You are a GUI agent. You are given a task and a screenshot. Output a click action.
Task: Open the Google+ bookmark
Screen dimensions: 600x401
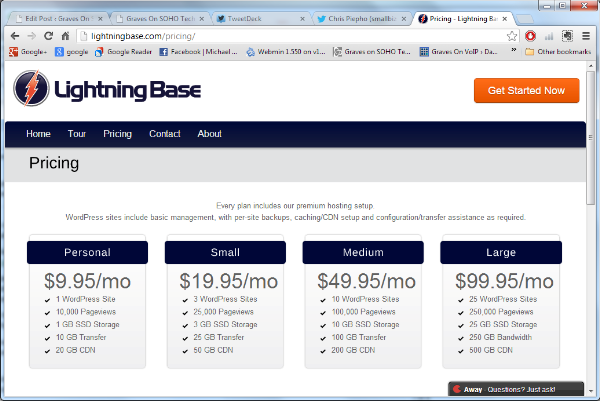point(28,52)
